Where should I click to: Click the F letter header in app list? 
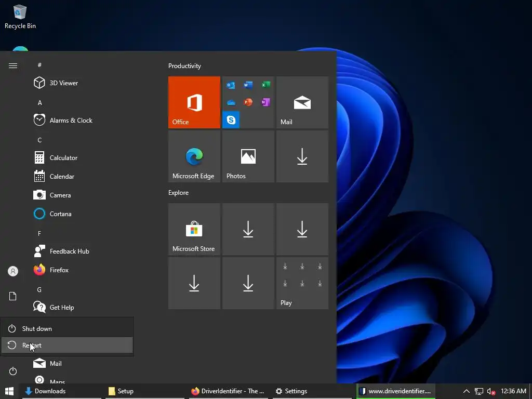pos(39,233)
